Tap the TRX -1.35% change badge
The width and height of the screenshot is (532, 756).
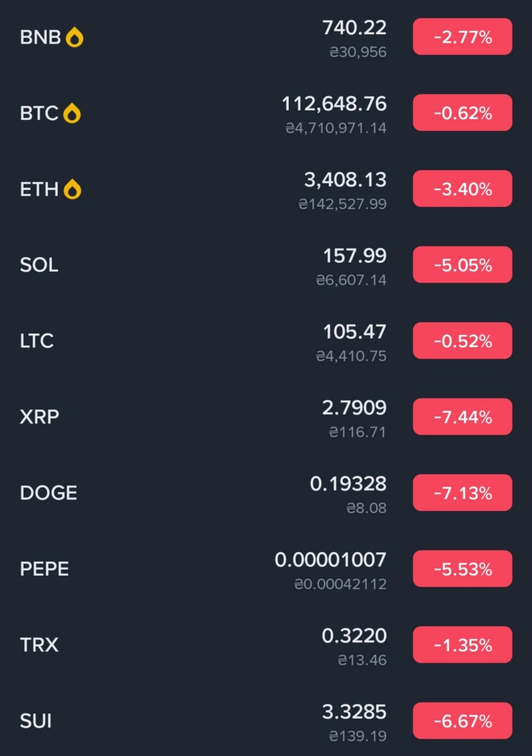462,645
